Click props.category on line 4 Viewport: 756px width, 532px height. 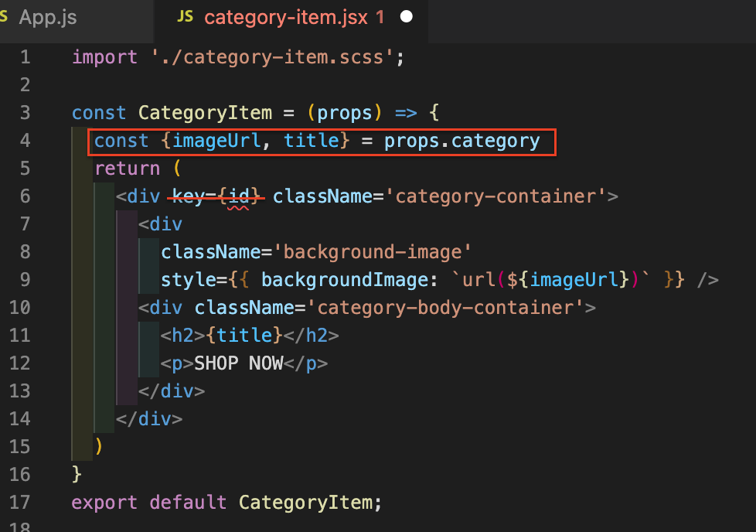[x=462, y=141]
